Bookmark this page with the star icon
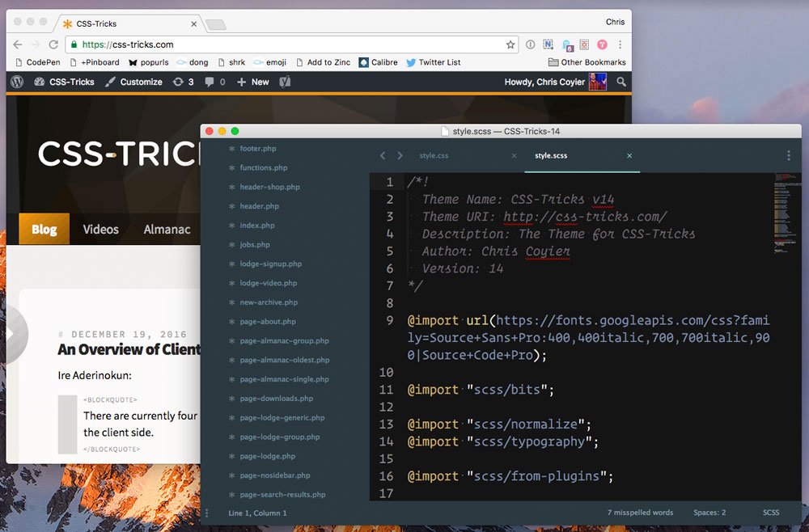 click(510, 44)
